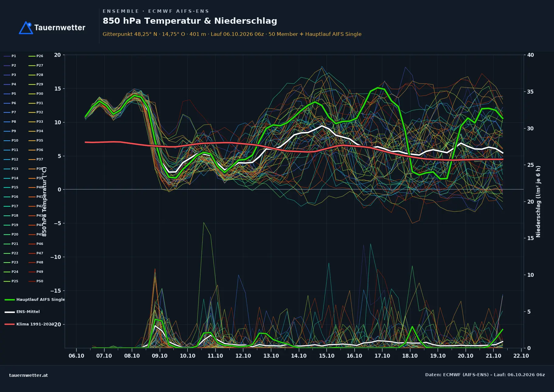Click the 'Daten: ECMWF (AIFS-ENS)' footer credit
This screenshot has width=554, height=392.
[485, 375]
